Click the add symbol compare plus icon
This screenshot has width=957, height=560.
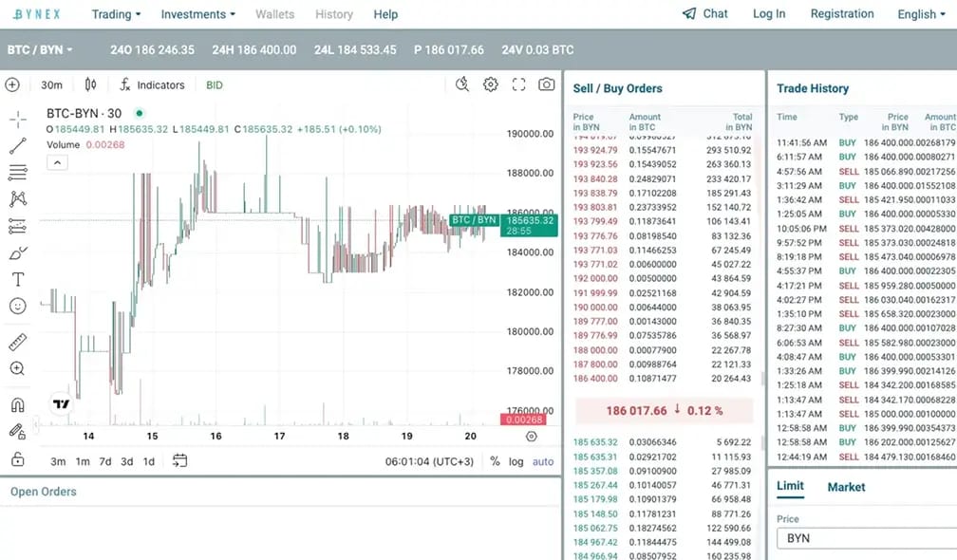(12, 84)
